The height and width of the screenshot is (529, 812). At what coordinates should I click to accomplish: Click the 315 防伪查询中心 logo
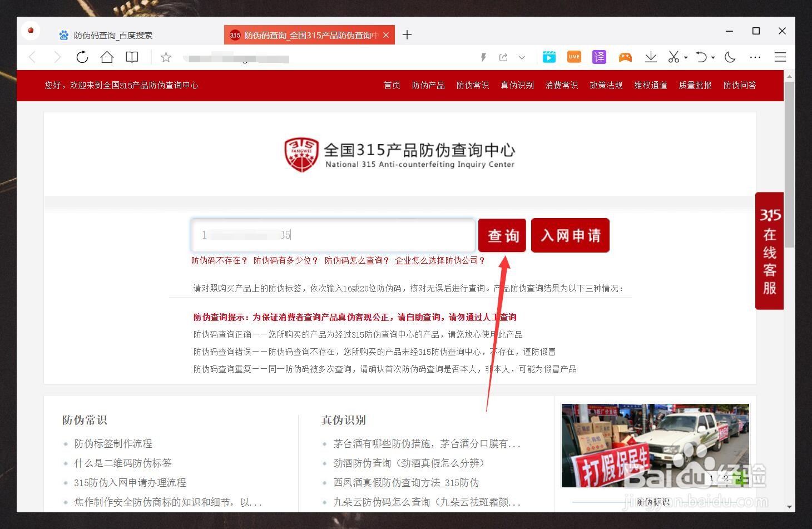(399, 155)
